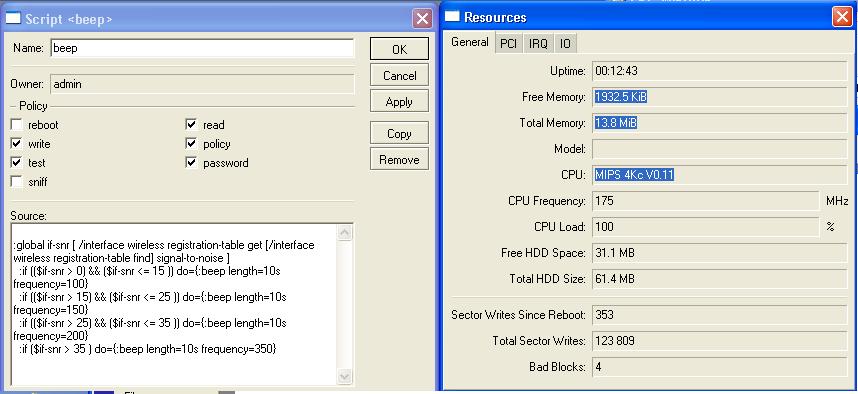Image resolution: width=858 pixels, height=394 pixels.
Task: Confirm script with OK button
Action: [x=399, y=49]
